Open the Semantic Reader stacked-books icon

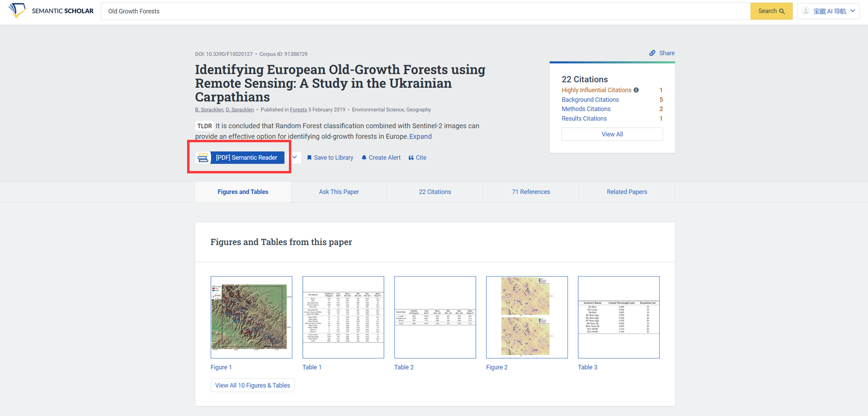203,158
